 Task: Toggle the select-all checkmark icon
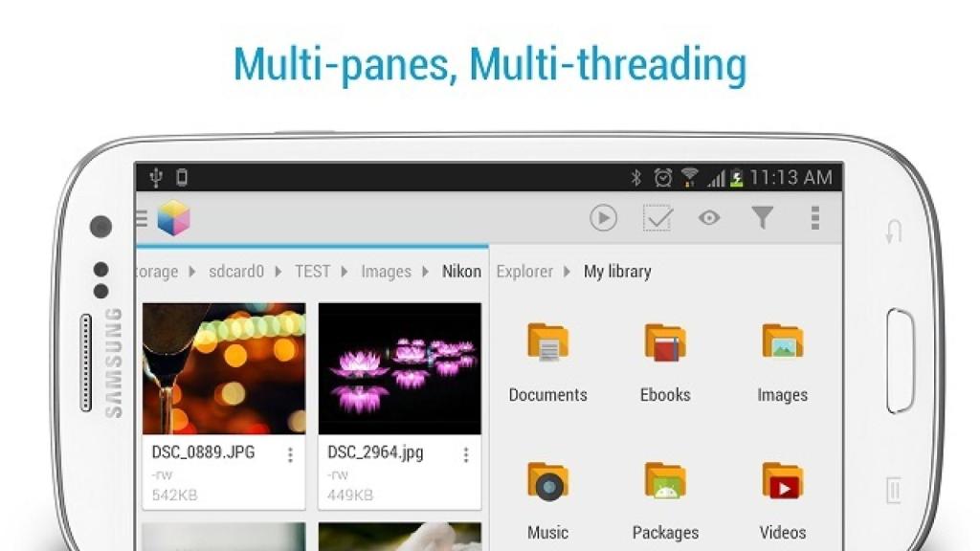coord(657,218)
